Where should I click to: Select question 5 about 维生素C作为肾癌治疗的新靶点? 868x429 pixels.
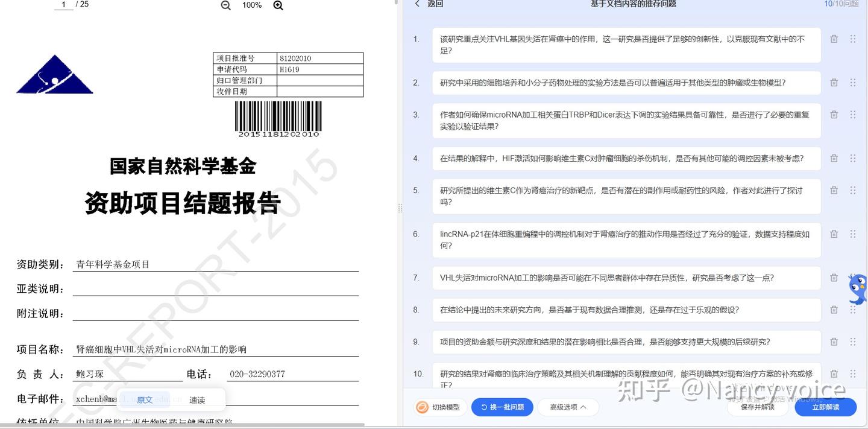626,196
